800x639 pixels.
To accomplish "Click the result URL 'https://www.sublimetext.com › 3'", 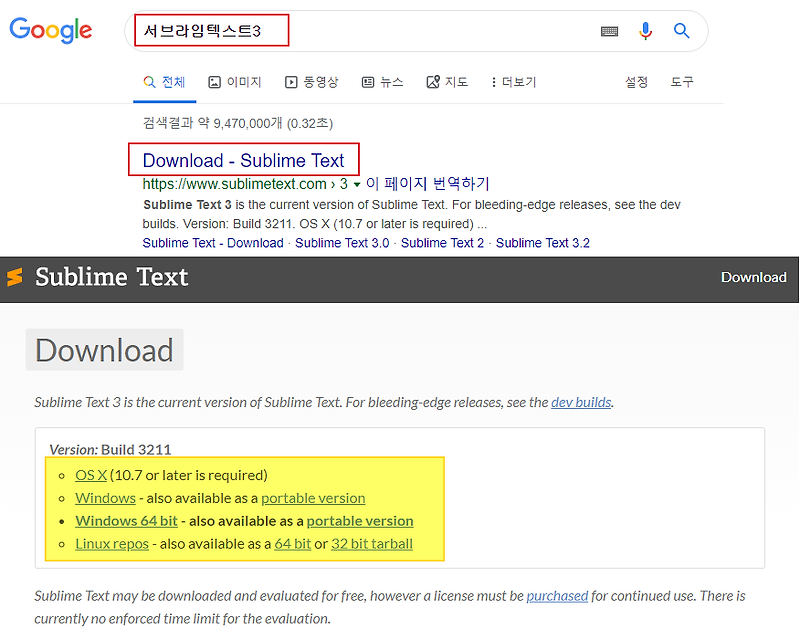I will [x=245, y=184].
